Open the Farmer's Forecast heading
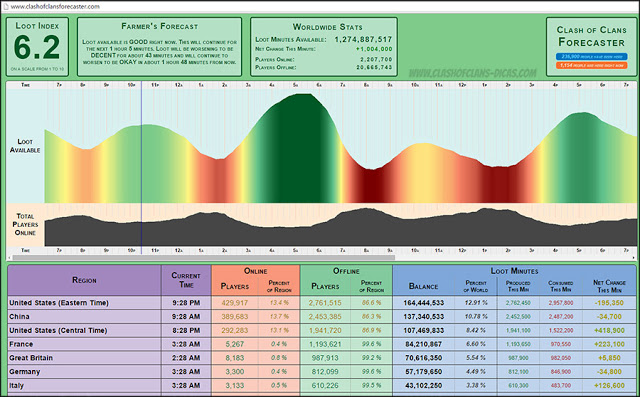This screenshot has width=640, height=397. click(160, 26)
